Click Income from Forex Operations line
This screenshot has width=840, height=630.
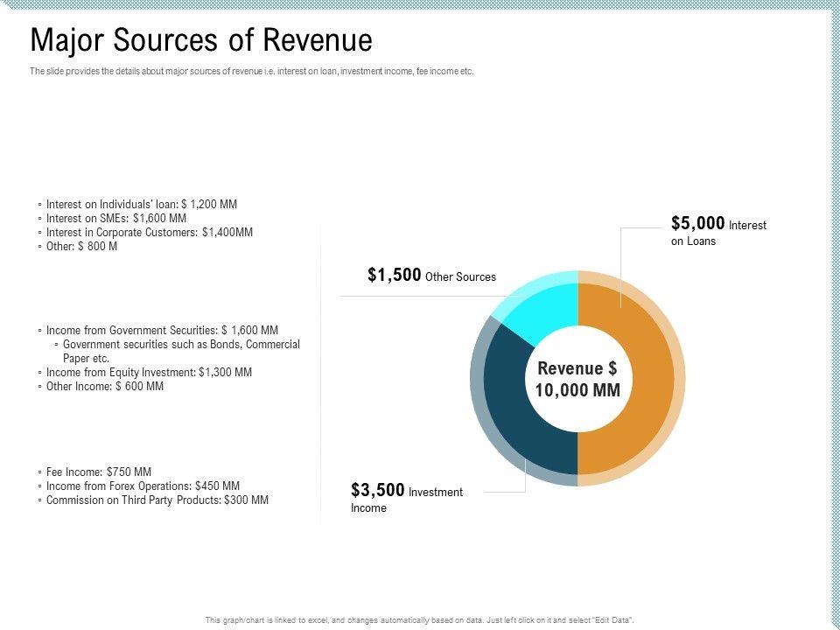coord(143,486)
